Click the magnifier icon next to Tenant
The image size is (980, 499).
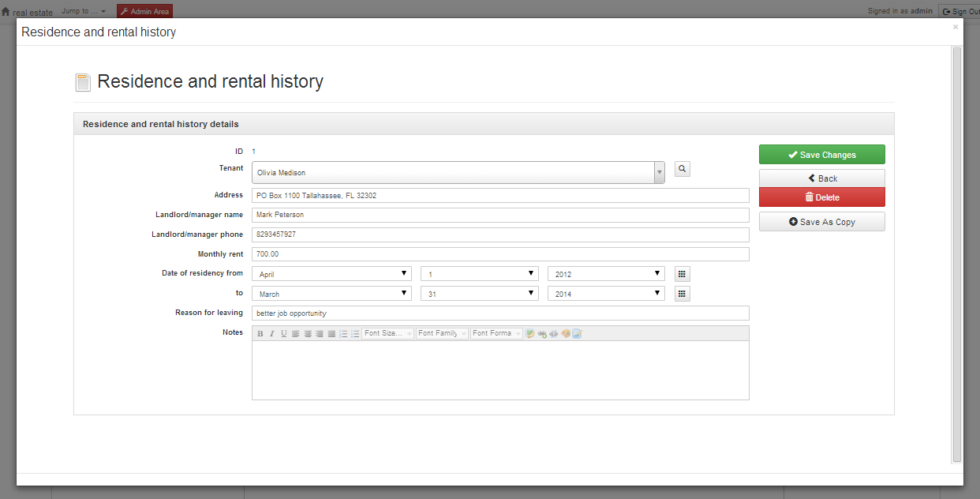(683, 169)
